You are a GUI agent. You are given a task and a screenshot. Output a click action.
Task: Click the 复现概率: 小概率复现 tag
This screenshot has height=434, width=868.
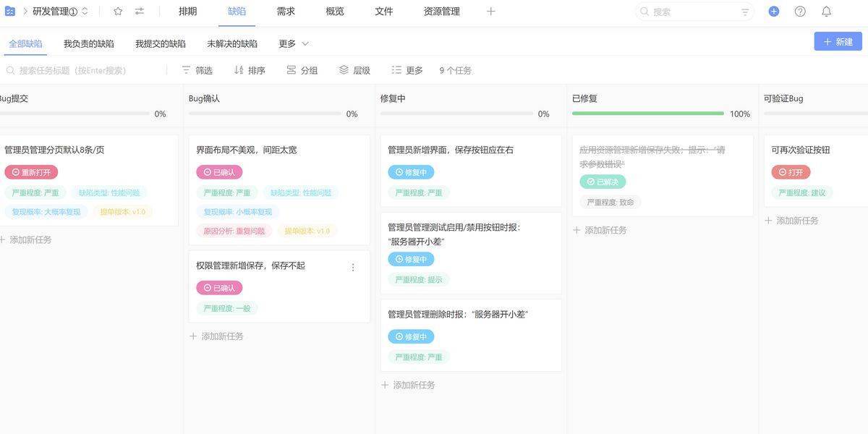(x=238, y=212)
